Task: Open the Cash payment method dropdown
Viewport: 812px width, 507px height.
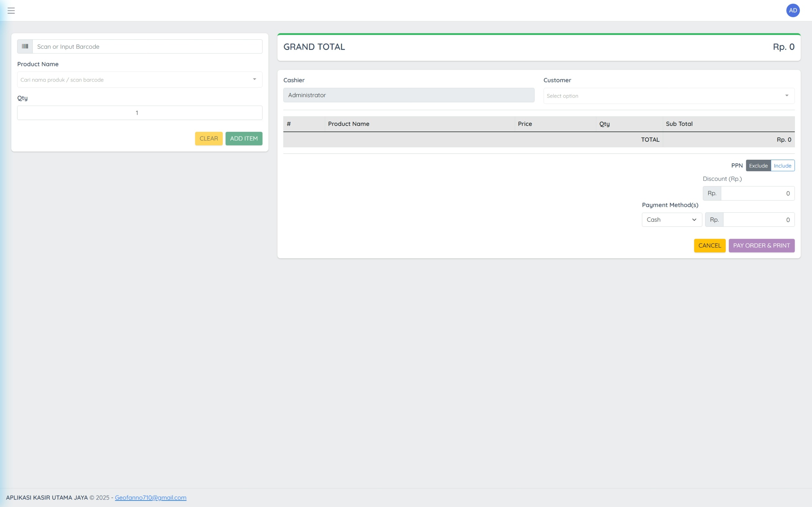Action: pos(671,220)
